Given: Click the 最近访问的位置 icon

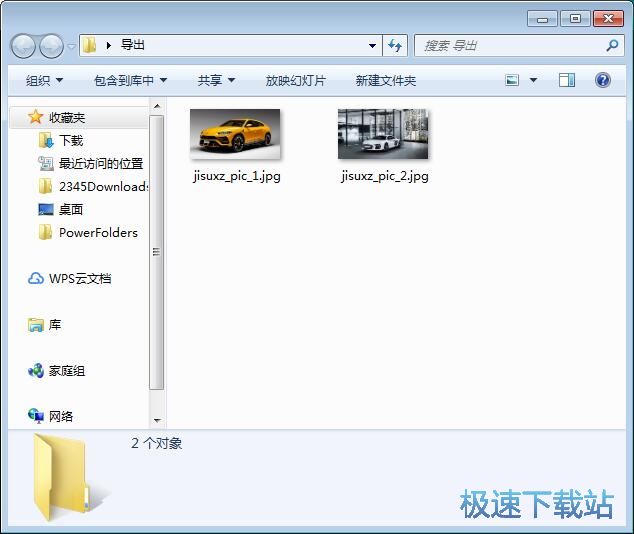Looking at the screenshot, I should click(46, 163).
